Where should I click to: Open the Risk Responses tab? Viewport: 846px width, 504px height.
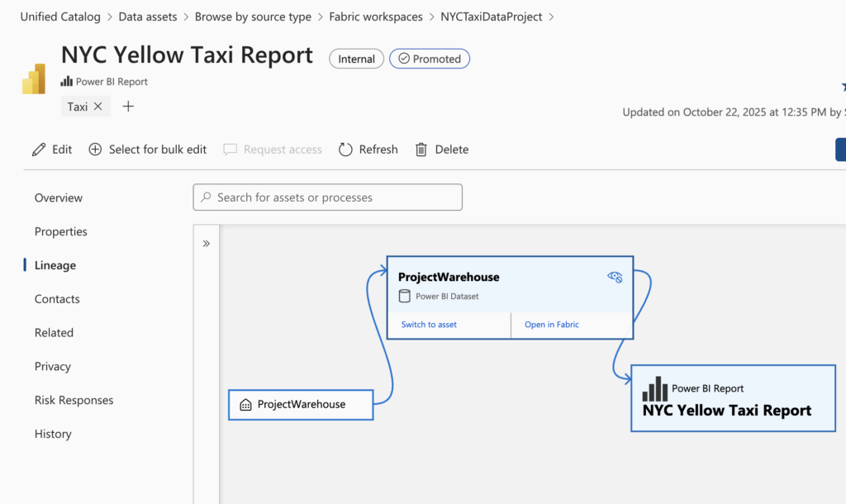tap(74, 401)
